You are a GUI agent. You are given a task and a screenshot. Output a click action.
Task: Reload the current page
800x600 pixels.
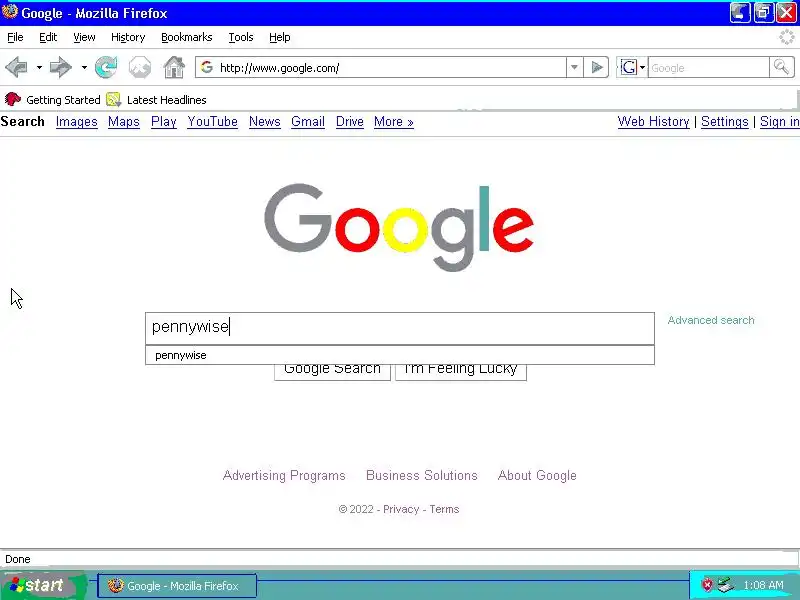click(106, 67)
